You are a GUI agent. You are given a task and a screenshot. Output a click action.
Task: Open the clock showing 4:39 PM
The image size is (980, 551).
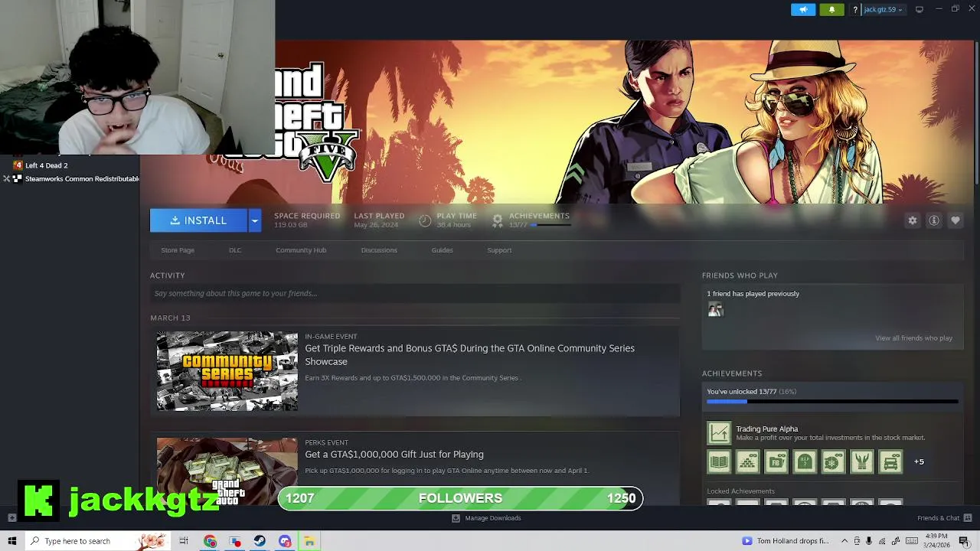936,541
